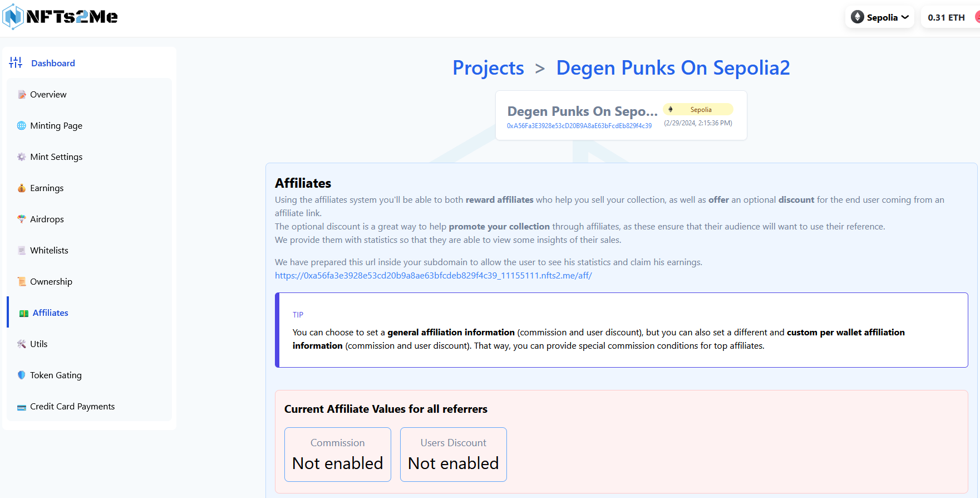Select Ownership in the sidebar
This screenshot has width=980, height=498.
[x=51, y=282]
